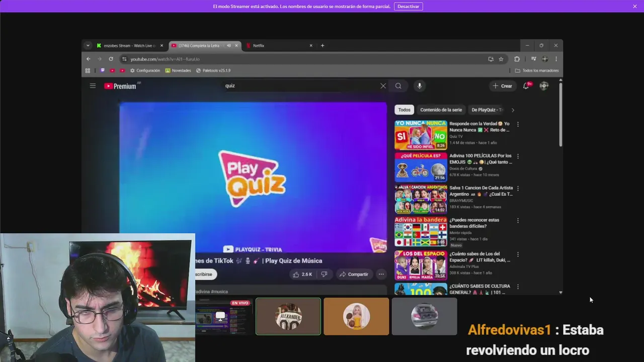644x362 pixels.
Task: Open the Twitch bookmark icon
Action: coord(103,70)
